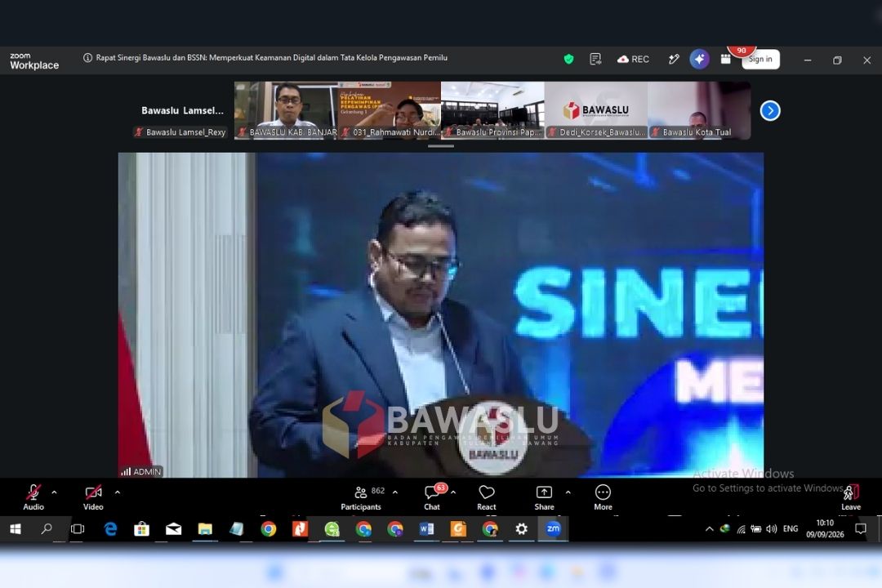Select the Dedi_Korsek_Bawaslu video thumbnail
This screenshot has width=882, height=588.
(x=596, y=110)
